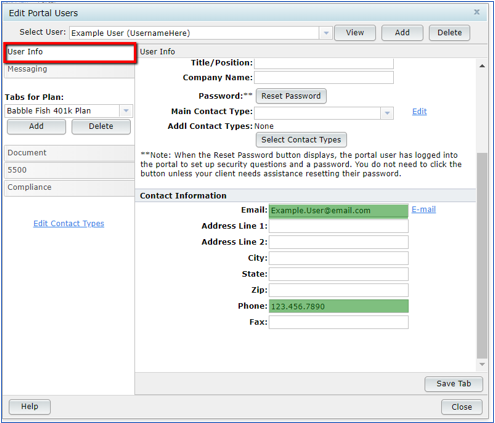Click the Edit Contact Types link

click(69, 224)
